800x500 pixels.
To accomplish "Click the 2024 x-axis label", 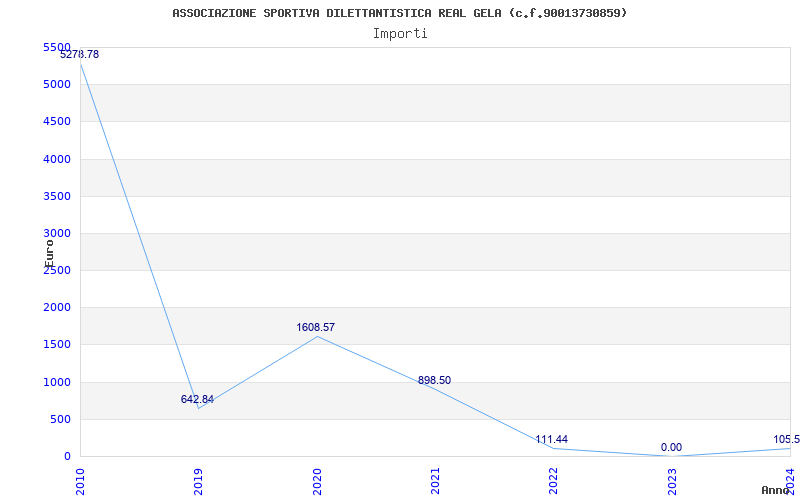I will [790, 481].
